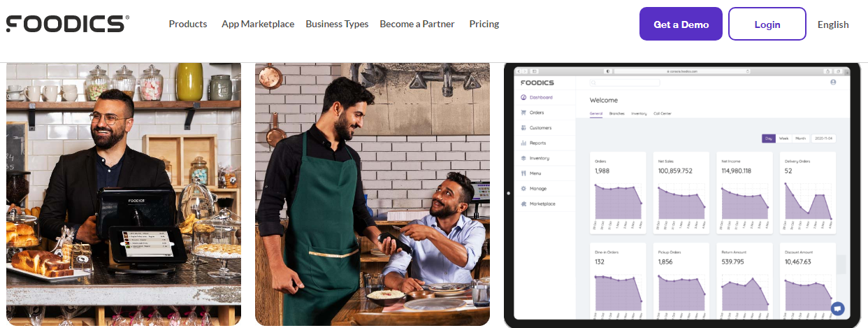Select the Month period toggle
This screenshot has height=328, width=868.
click(801, 138)
